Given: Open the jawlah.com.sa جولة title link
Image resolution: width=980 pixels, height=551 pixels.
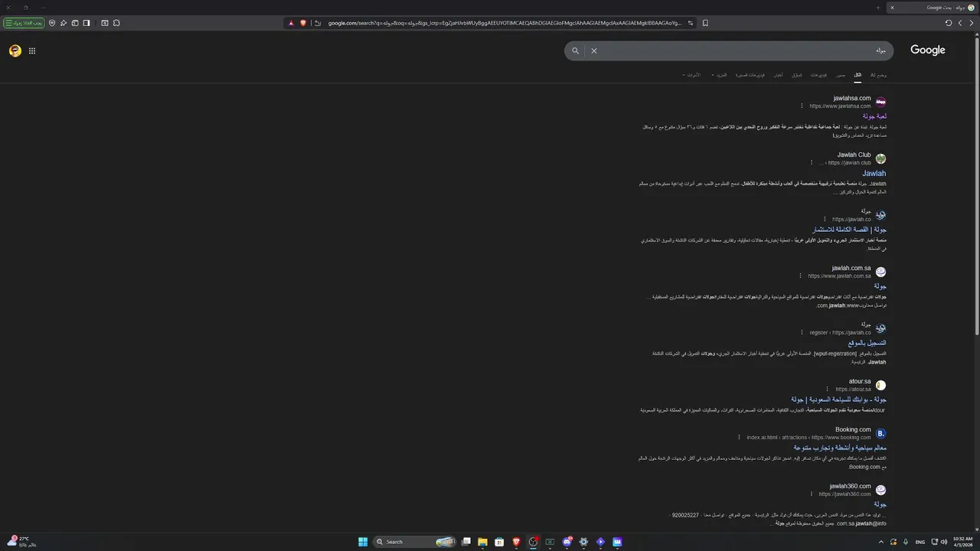Looking at the screenshot, I should pos(880,286).
